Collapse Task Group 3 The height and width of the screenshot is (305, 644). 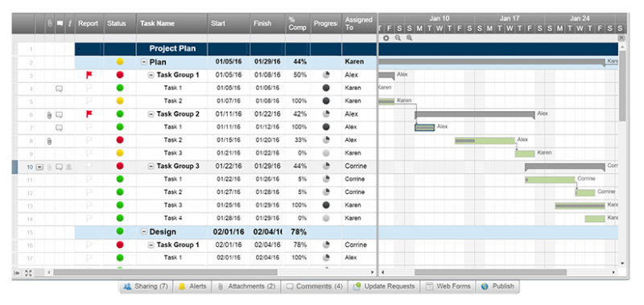tap(151, 167)
